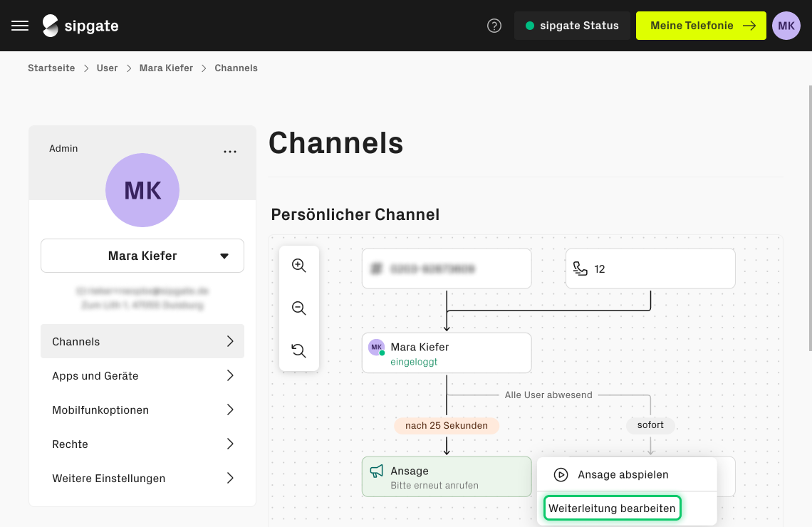Zoom out of the channel diagram

click(x=299, y=308)
